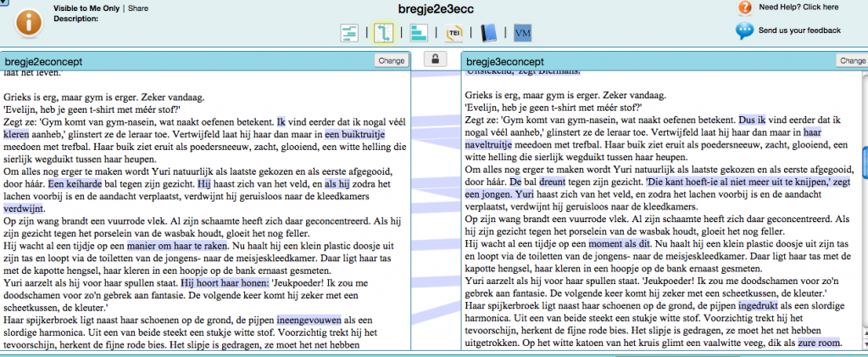Viewport: 868px width, 357px height.
Task: Click highlighted 'zure room' in right panel
Action: click(x=817, y=343)
